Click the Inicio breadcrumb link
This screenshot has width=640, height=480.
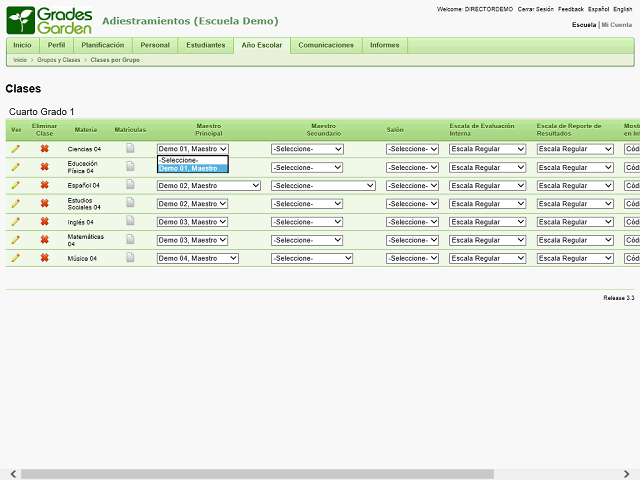20,60
